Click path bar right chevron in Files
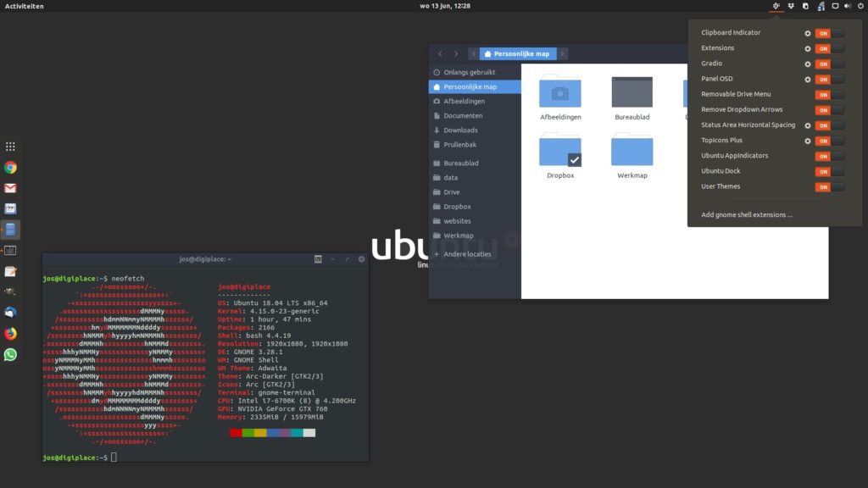Image resolution: width=868 pixels, height=488 pixels. [563, 53]
